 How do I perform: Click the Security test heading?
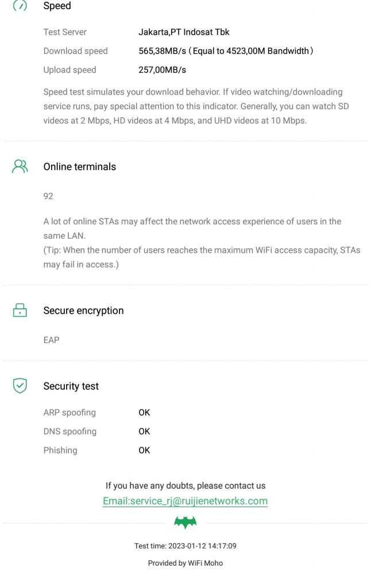point(71,386)
